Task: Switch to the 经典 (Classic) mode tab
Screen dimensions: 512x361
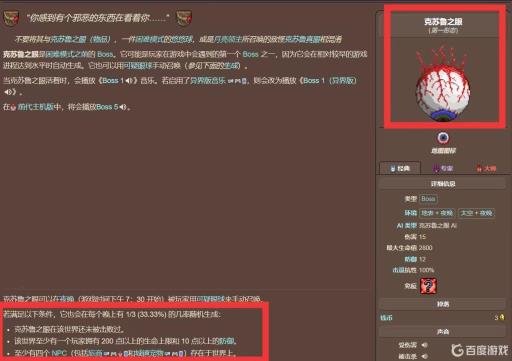Action: 400,168
